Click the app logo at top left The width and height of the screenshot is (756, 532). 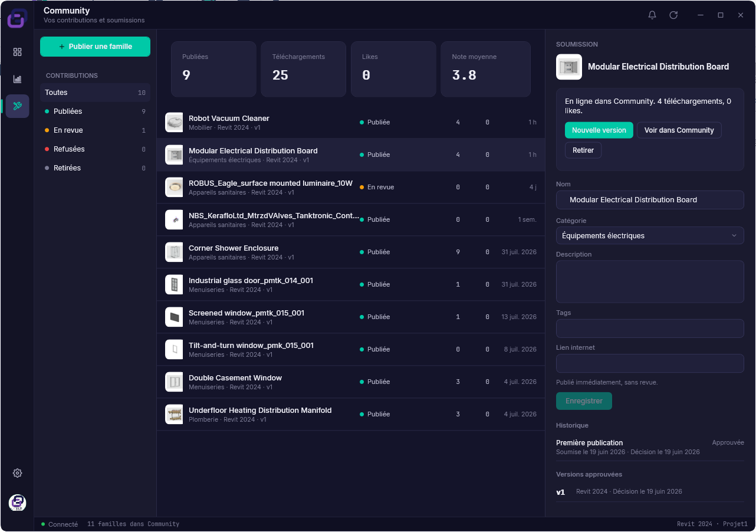(x=17, y=18)
